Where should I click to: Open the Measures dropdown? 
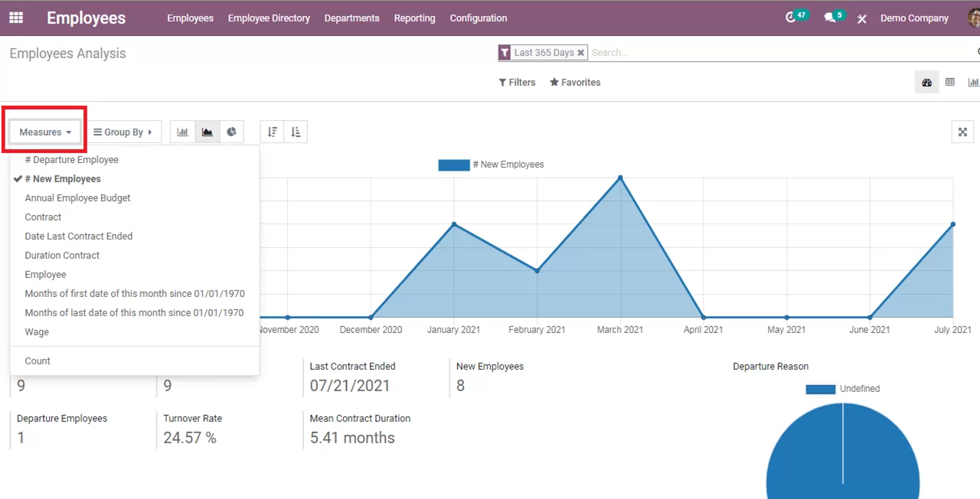[x=45, y=132]
